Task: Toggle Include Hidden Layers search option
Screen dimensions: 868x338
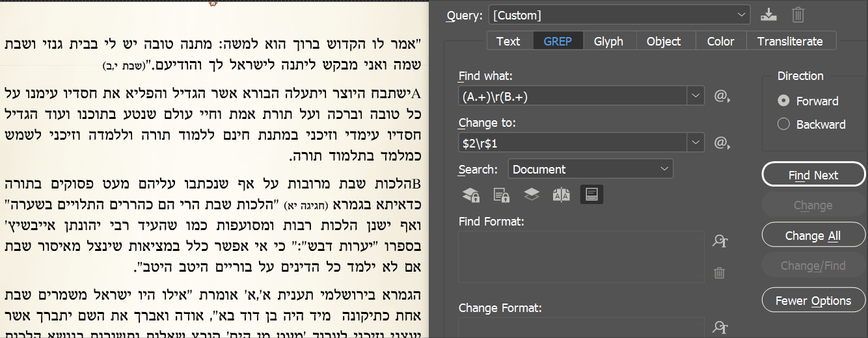Action: click(x=532, y=194)
